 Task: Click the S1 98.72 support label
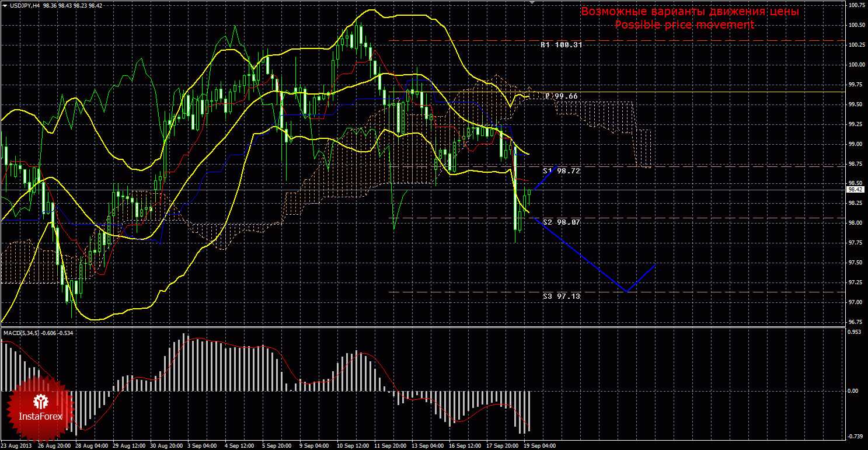561,171
